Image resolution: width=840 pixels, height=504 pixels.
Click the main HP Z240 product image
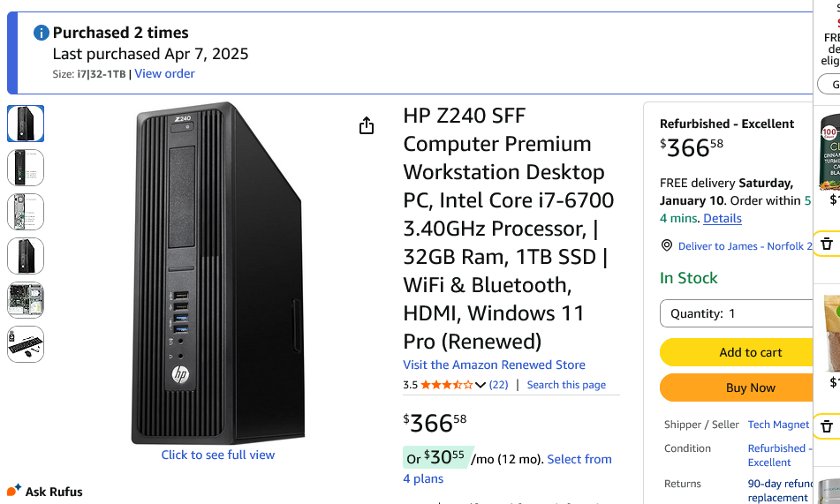pyautogui.click(x=218, y=272)
